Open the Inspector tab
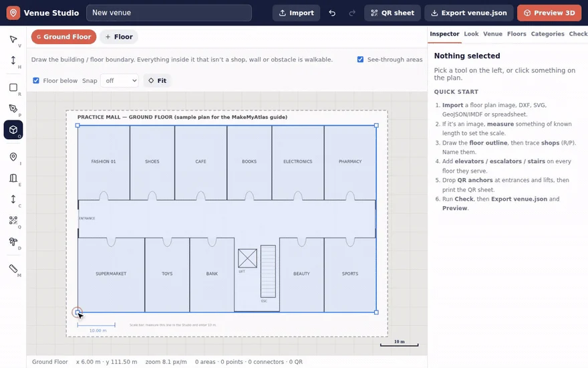588x368 pixels. tap(444, 34)
